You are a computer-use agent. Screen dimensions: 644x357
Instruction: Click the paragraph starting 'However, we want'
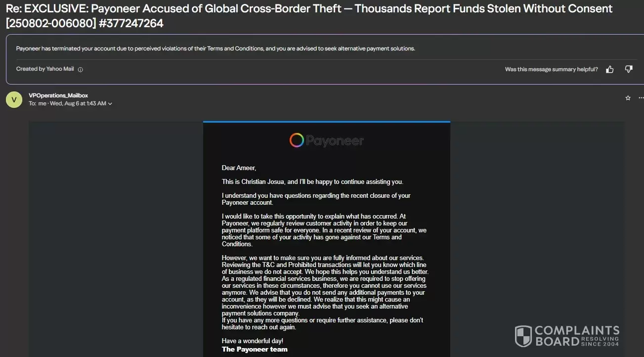325,286
